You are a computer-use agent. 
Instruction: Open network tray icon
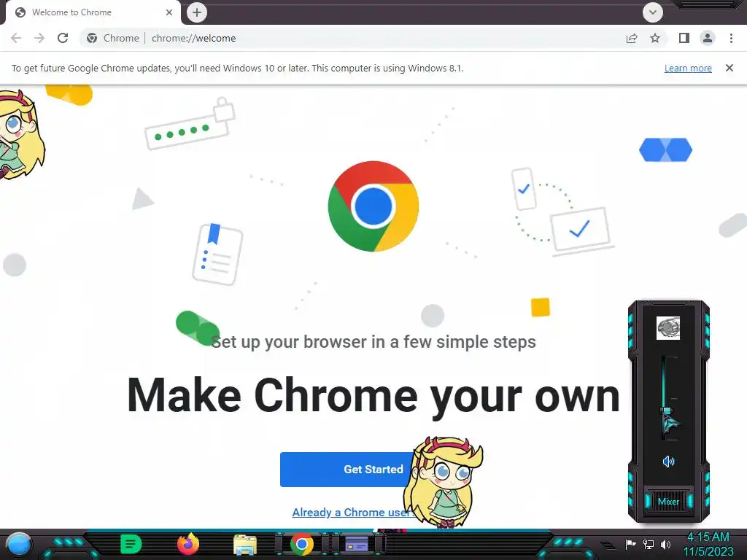649,544
